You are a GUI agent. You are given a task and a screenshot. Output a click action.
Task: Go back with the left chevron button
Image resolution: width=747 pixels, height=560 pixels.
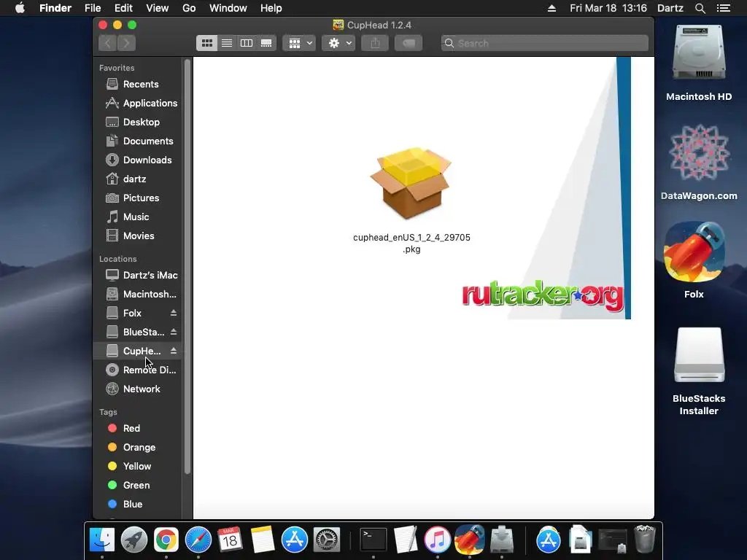tap(108, 43)
